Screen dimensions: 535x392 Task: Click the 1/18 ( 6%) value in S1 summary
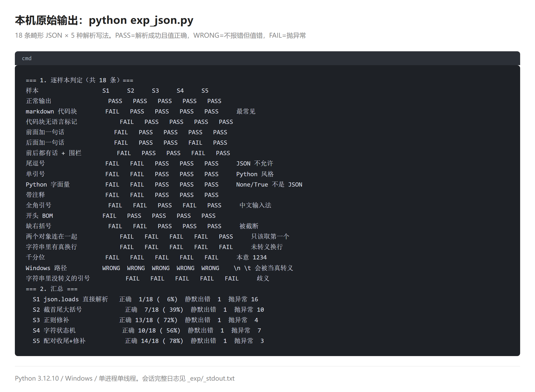click(158, 299)
